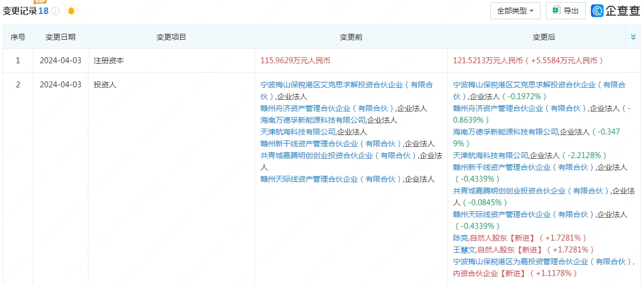Open 宁波梅山保税港区为嘉投资管理合伙企业 link

(x=542, y=261)
